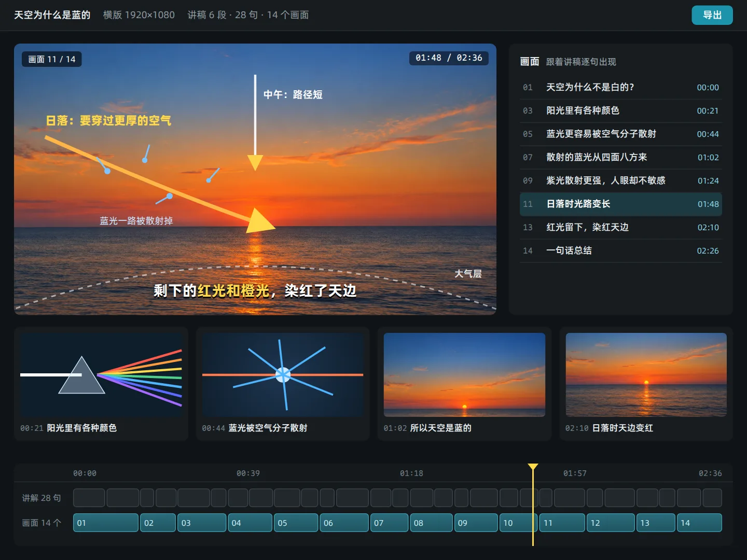
Task: Choose scene clip 03 on the timeline track
Action: [202, 523]
